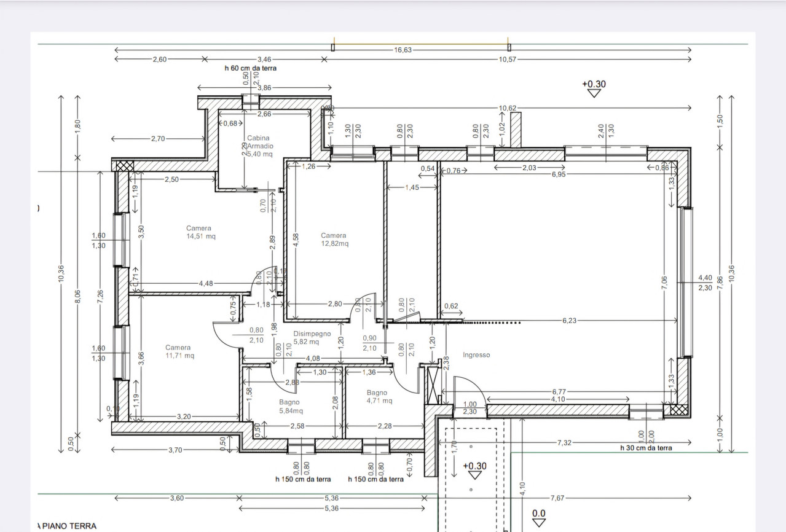The width and height of the screenshot is (786, 532).
Task: Select the '2,80' dimension value
Action: (335, 304)
